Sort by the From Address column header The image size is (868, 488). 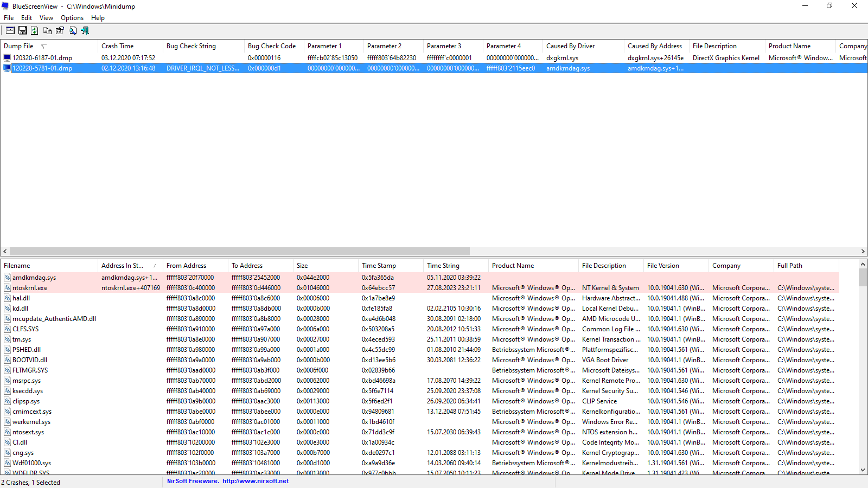click(x=195, y=266)
